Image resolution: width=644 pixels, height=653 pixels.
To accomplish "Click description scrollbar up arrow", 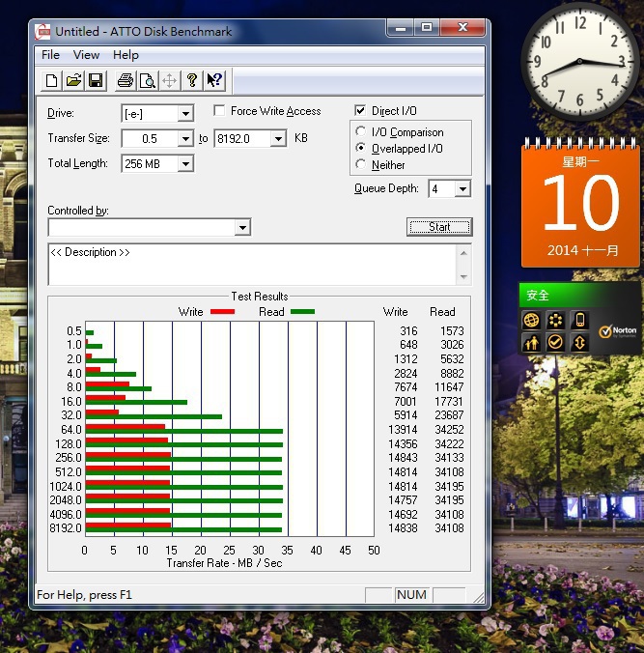I will tap(463, 253).
